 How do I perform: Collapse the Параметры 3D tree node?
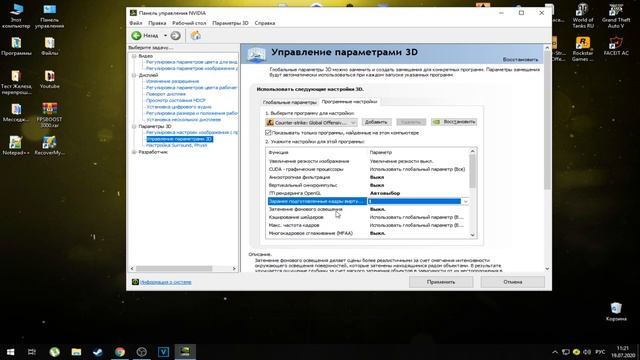point(134,127)
